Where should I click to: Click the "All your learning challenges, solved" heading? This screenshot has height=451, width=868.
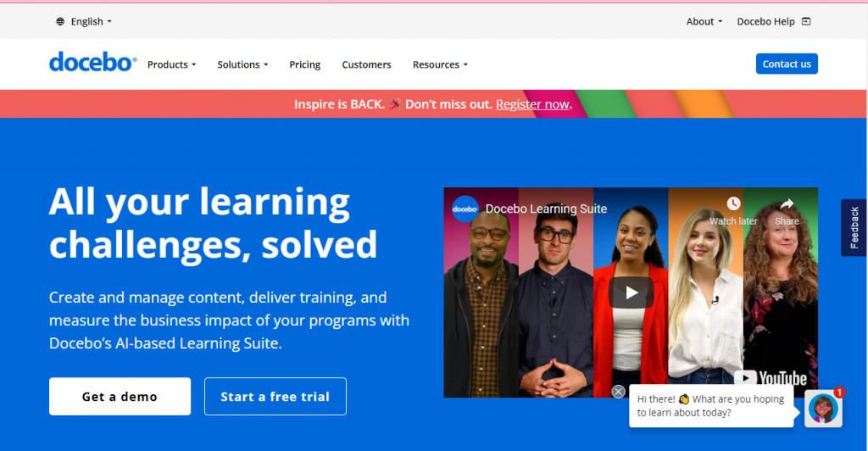(213, 223)
